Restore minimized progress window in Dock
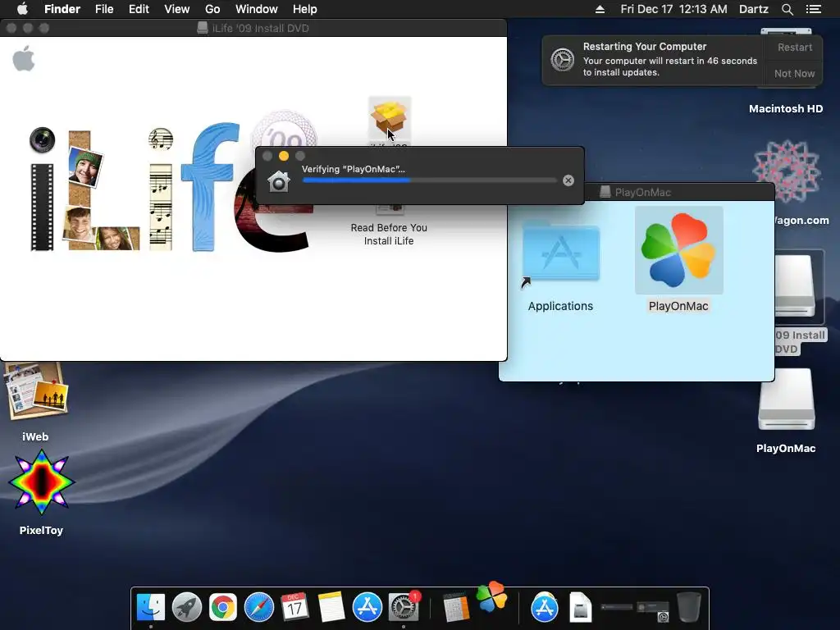 click(x=617, y=607)
